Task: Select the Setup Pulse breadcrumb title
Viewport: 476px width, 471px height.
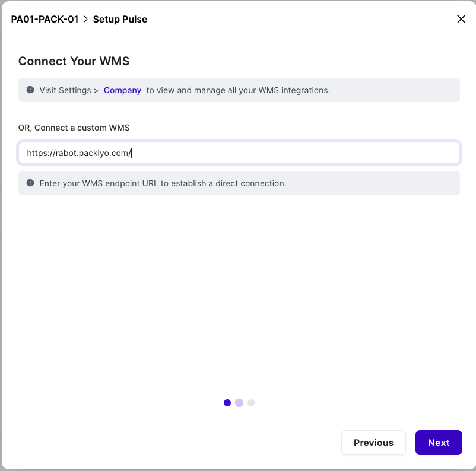Action: (x=120, y=19)
